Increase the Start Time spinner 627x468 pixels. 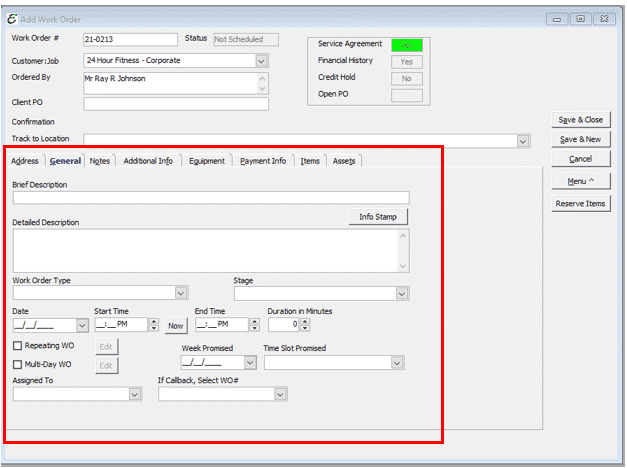154,321
